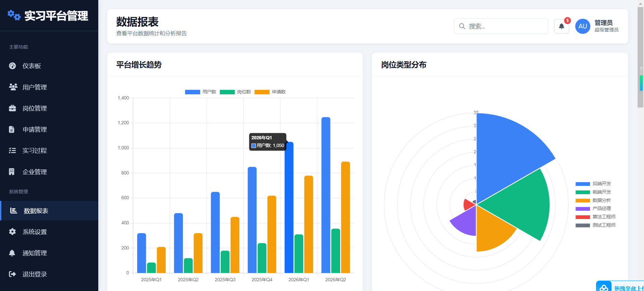This screenshot has height=291, width=644.
Task: Click the 拖拽至此上传 upload button
Action: coord(620,286)
